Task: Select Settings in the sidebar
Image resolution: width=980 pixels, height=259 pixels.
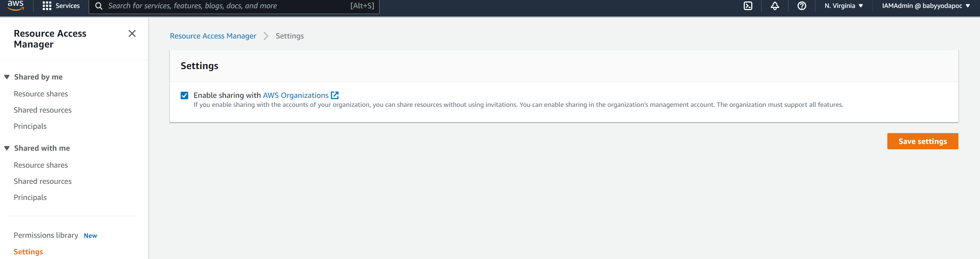Action: (x=28, y=252)
